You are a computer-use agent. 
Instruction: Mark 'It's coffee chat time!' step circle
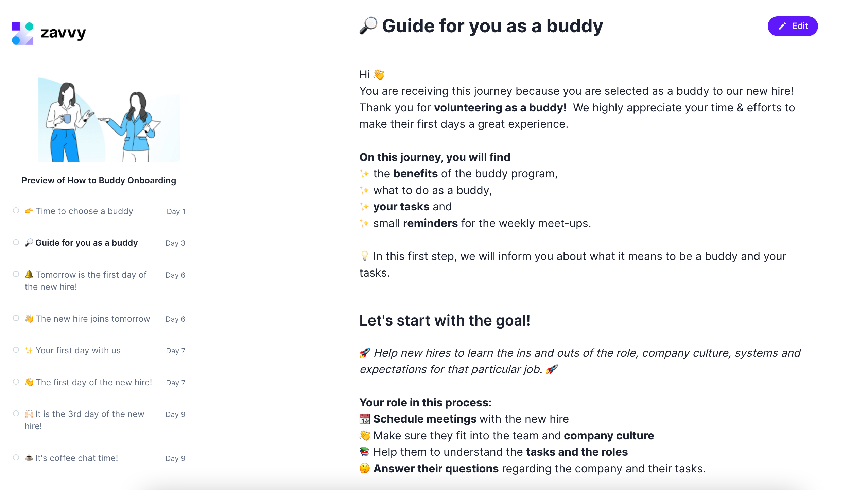15,457
